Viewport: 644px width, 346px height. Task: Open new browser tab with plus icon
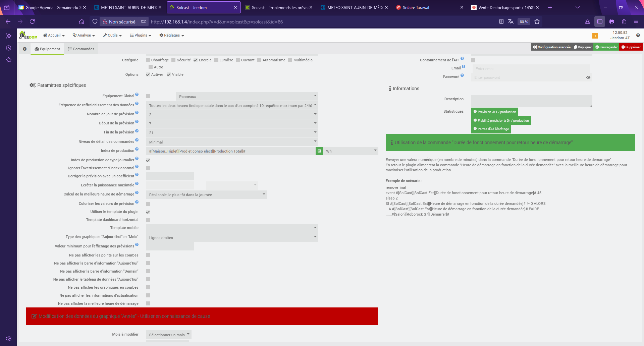[x=550, y=7]
